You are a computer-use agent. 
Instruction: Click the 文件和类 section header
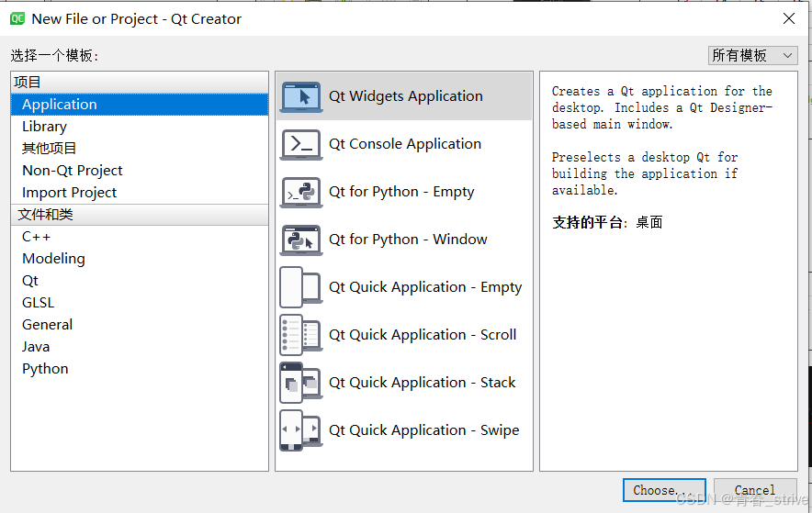tap(140, 215)
